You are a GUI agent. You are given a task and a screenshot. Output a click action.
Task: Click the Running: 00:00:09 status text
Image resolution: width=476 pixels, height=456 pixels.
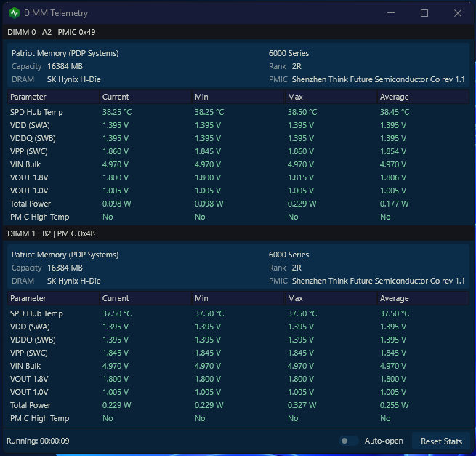coord(38,441)
